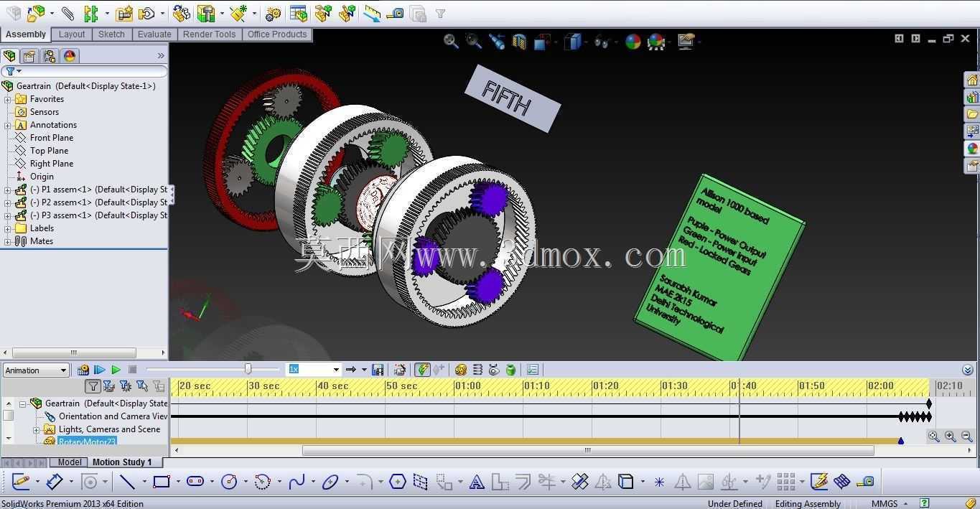The width and height of the screenshot is (980, 509).
Task: Zoom in on the timeline
Action: 951,436
